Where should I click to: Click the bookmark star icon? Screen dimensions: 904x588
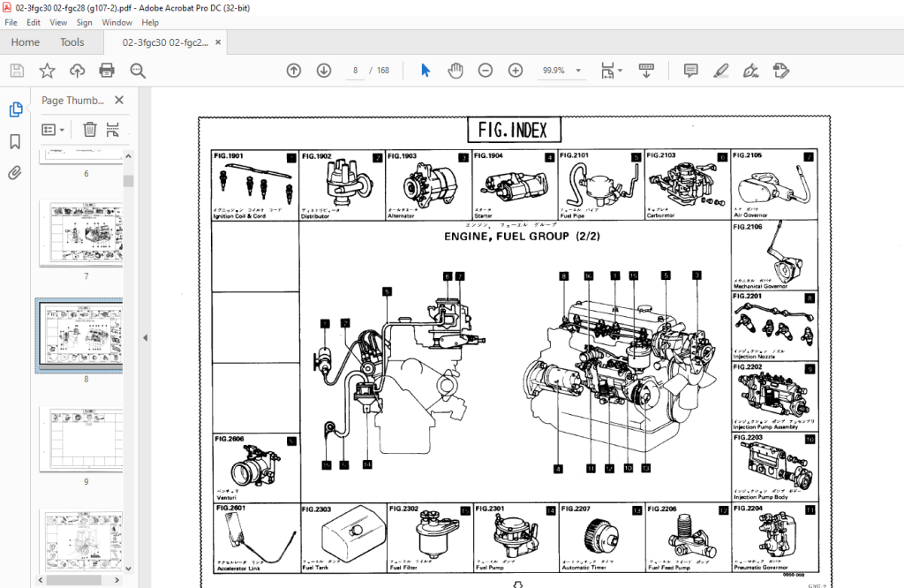47,71
